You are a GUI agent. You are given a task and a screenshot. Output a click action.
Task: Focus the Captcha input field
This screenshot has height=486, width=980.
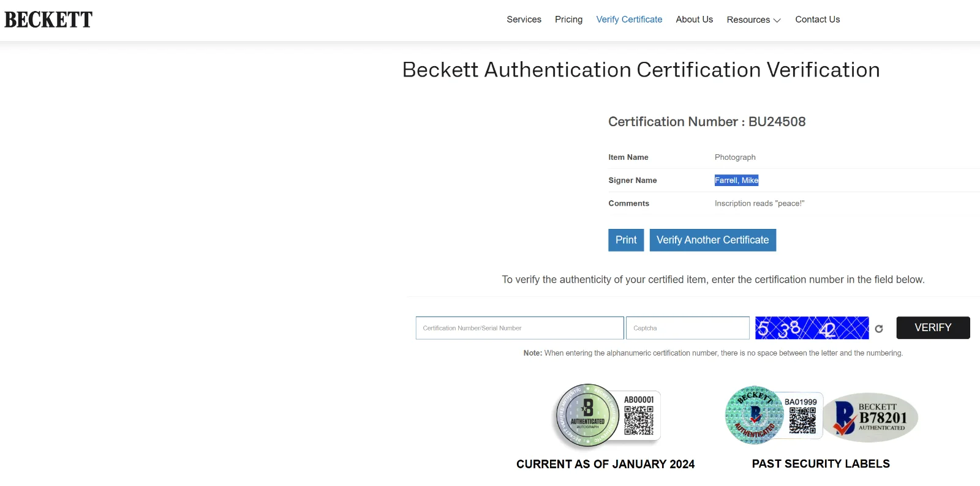[x=687, y=328]
